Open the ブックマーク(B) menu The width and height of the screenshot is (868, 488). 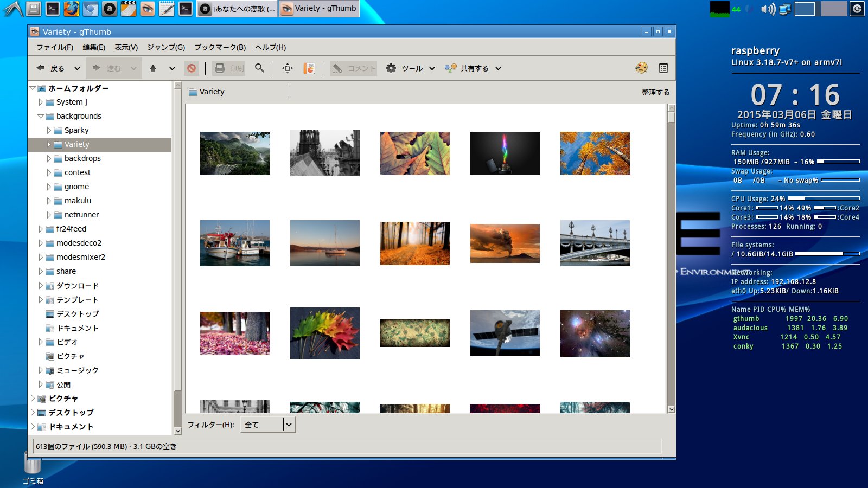(220, 48)
